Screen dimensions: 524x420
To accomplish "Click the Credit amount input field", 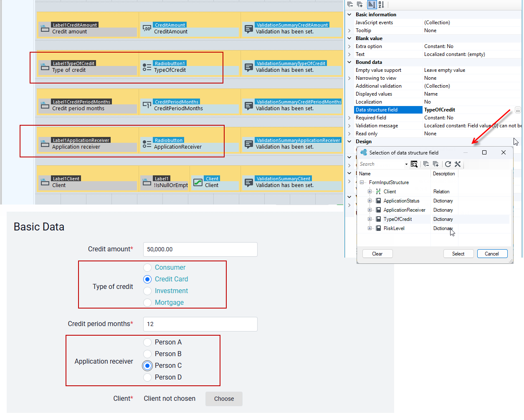I will click(x=200, y=249).
